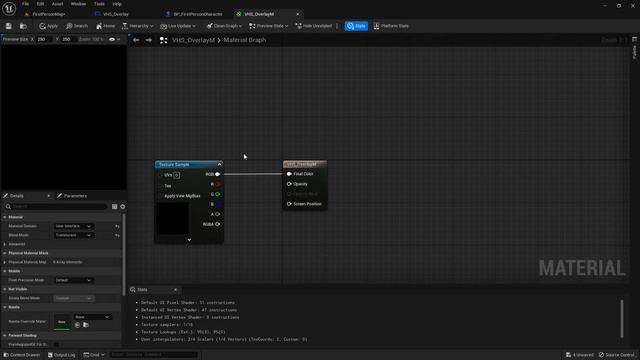This screenshot has width=640, height=360.
Task: Use selected asset for Nanite override
Action: [x=77, y=325]
